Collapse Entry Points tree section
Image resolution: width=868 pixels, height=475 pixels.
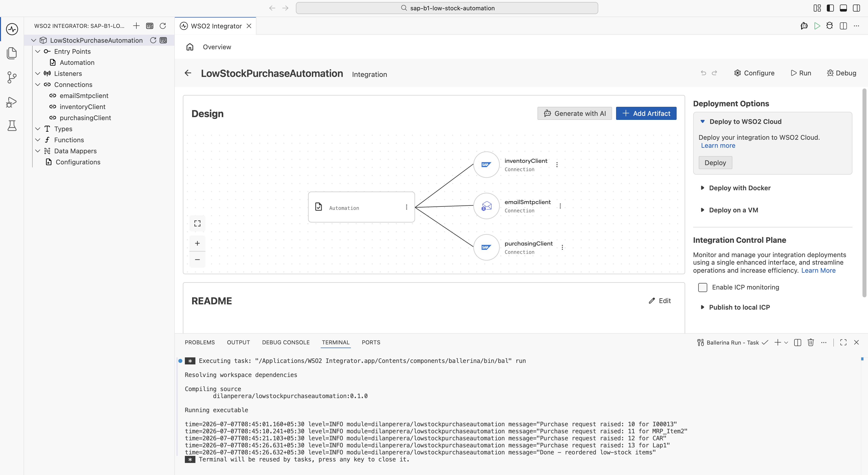(38, 51)
